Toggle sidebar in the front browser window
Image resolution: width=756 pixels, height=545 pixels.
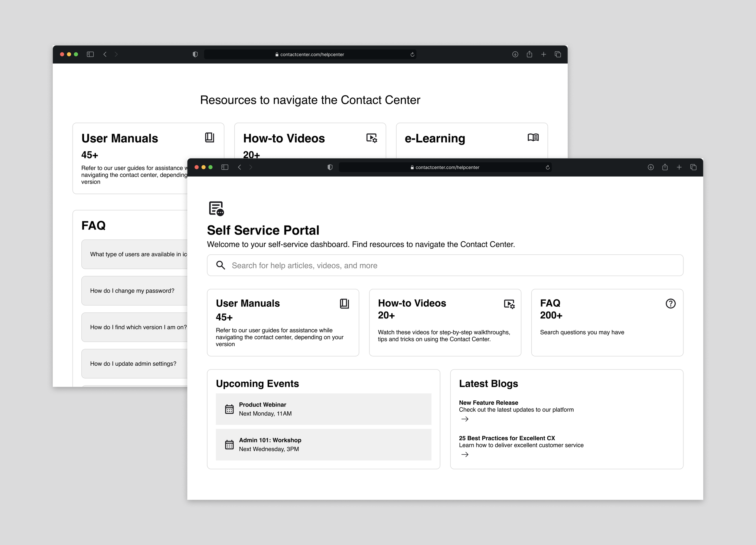(x=225, y=167)
